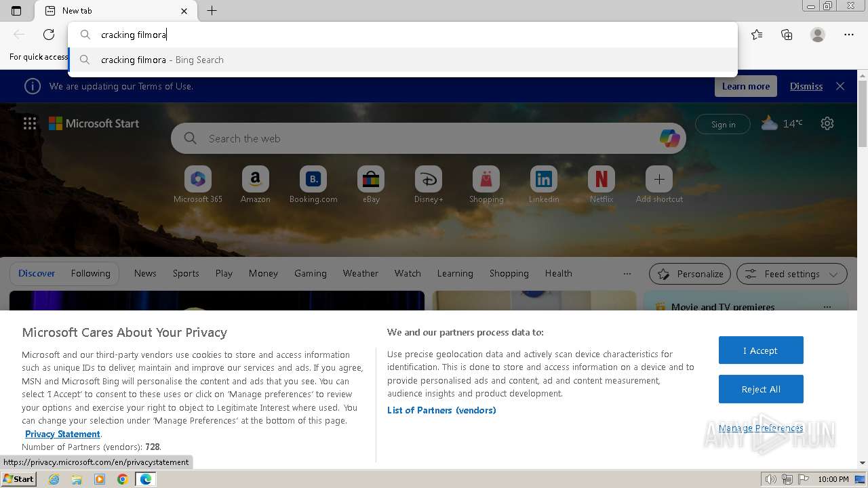The image size is (868, 488).
Task: Open the Microsoft 365 shortcut
Action: pos(198,184)
